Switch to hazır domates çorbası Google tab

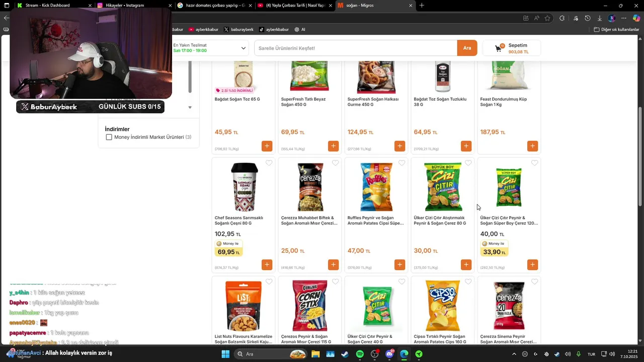pos(214,5)
